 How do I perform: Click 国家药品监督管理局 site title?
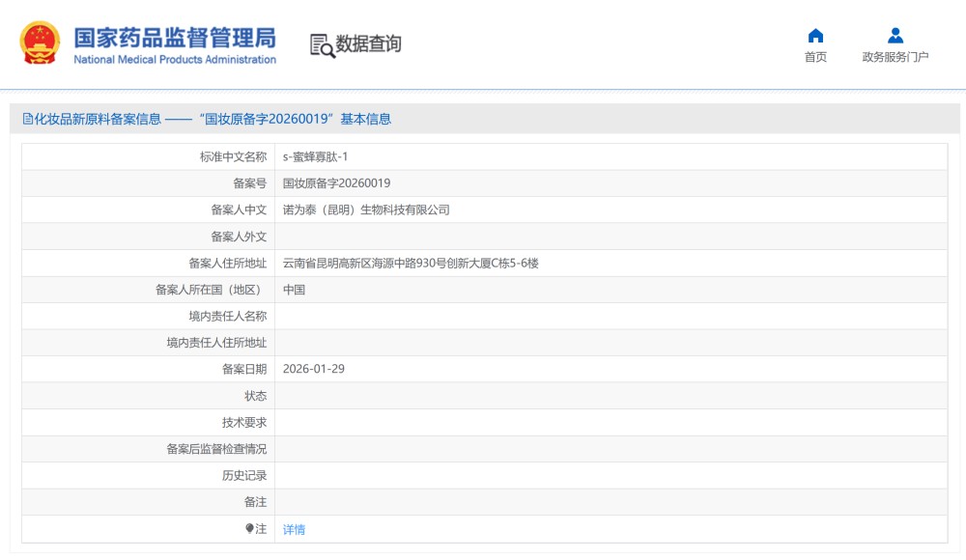tap(176, 35)
